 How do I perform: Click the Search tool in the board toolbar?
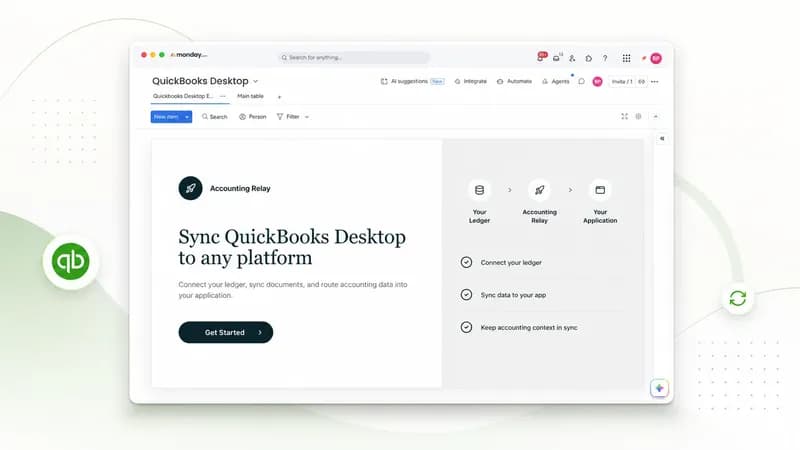point(214,117)
